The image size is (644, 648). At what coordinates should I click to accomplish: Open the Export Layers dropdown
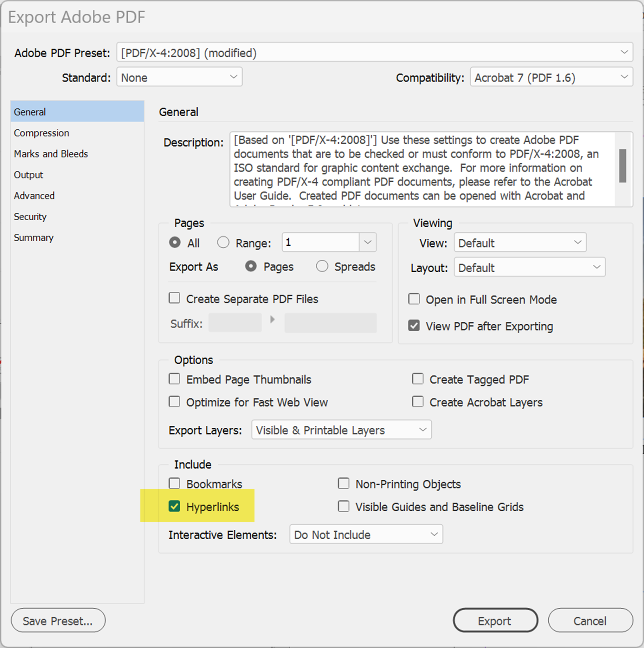point(341,430)
